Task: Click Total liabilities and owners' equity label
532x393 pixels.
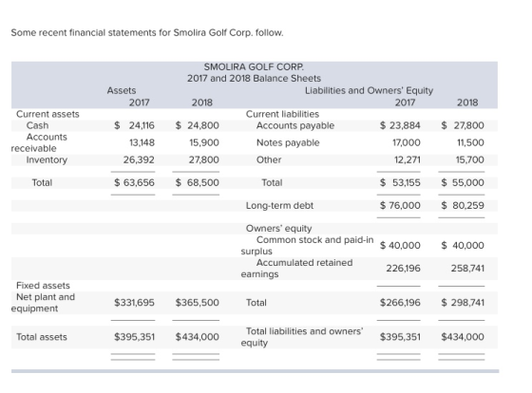Action: pos(302,337)
